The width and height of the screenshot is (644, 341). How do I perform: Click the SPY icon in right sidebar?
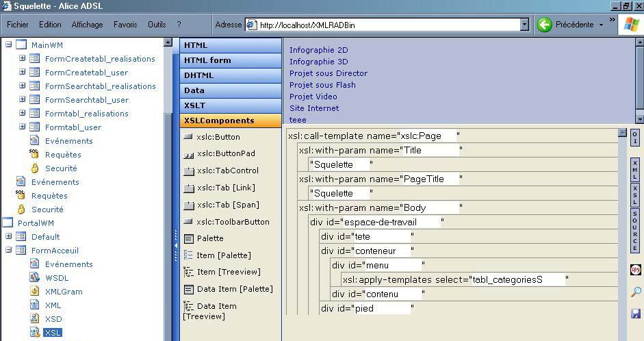(635, 270)
